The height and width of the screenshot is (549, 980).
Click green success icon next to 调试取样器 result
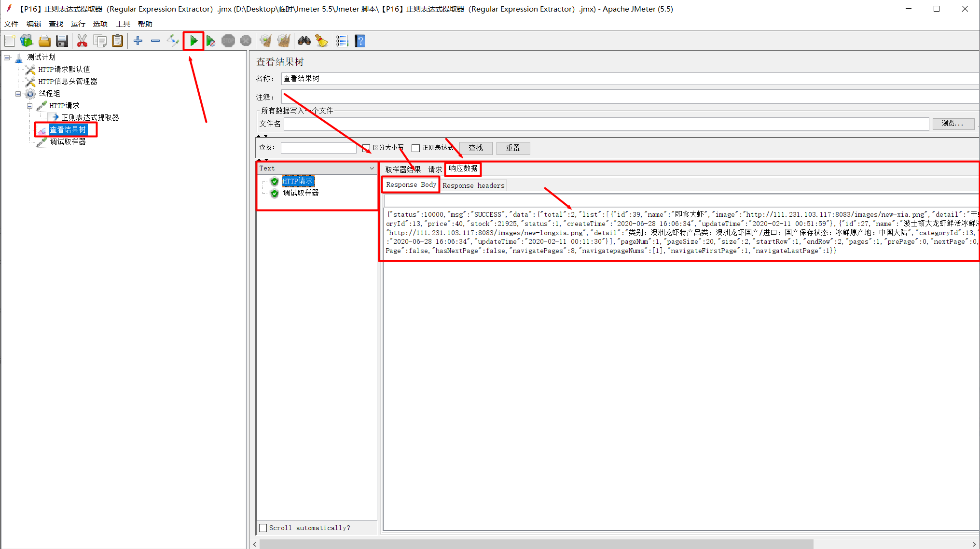point(275,193)
